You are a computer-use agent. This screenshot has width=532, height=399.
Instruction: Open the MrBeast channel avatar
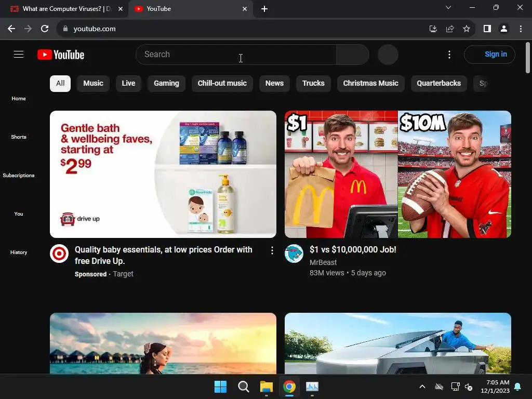click(x=294, y=254)
